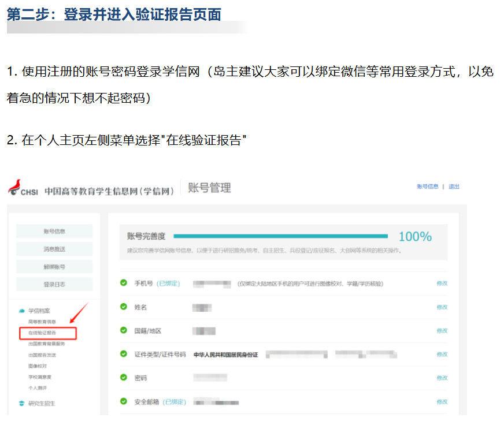Click 修改 link in the 安全邮箱 row

442,402
